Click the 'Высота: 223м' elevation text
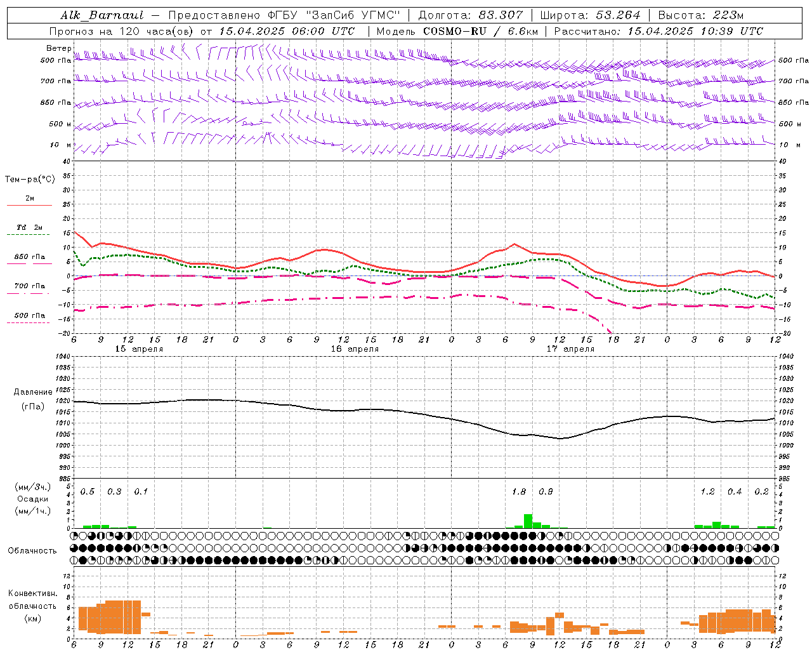 700,15
